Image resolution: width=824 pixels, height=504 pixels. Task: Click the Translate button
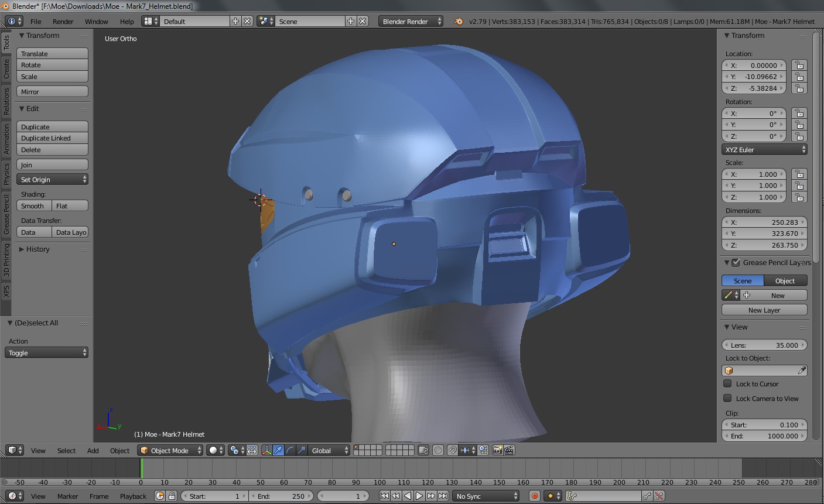[x=52, y=53]
